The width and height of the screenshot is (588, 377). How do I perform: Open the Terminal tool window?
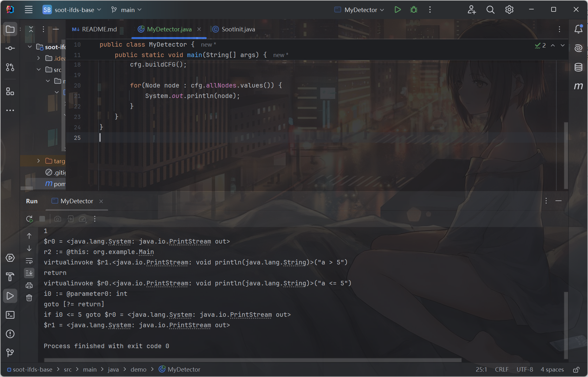coord(10,315)
